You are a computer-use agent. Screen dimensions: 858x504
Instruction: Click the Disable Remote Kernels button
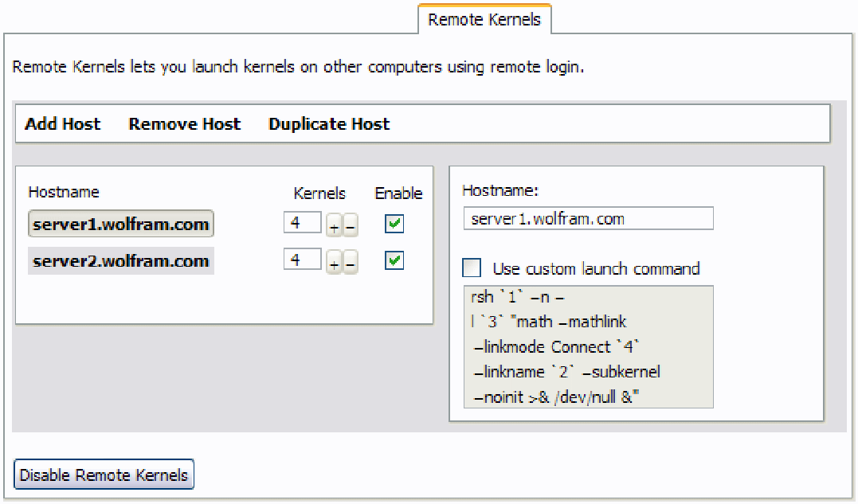click(x=104, y=475)
